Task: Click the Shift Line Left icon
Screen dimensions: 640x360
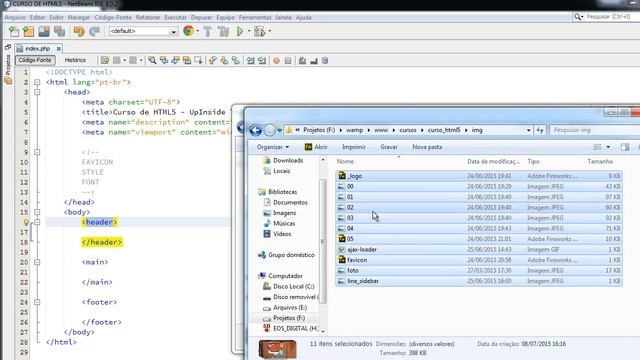Action: (250, 60)
